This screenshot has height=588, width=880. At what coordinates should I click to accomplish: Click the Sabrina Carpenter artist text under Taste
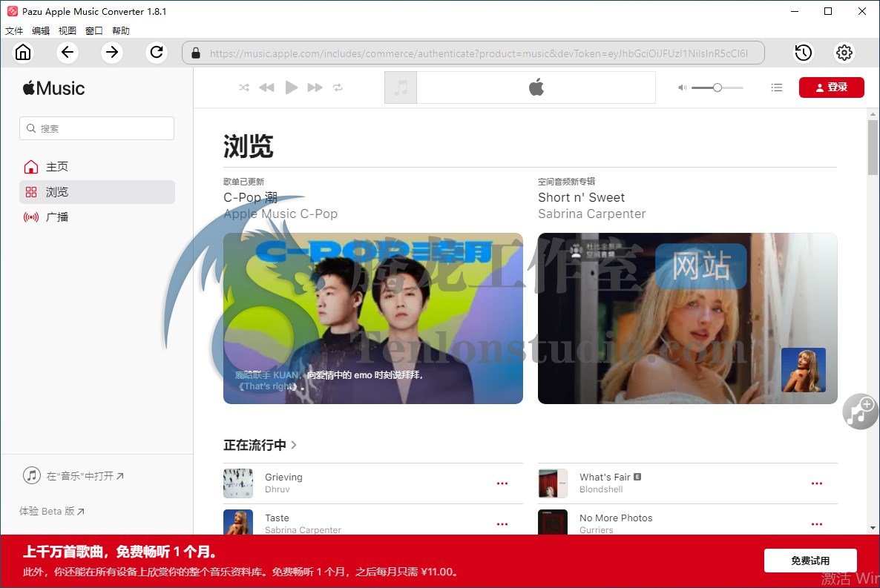pos(303,529)
